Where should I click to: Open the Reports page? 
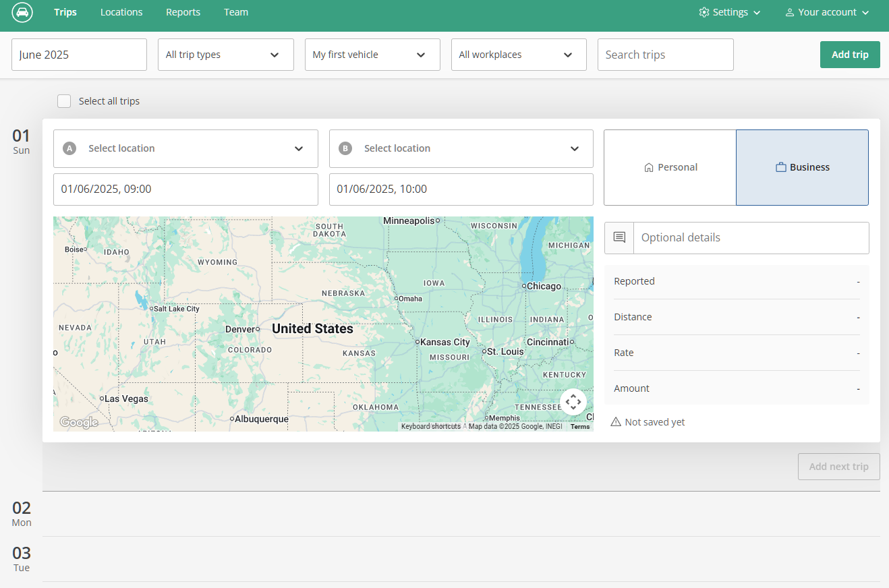(x=183, y=12)
